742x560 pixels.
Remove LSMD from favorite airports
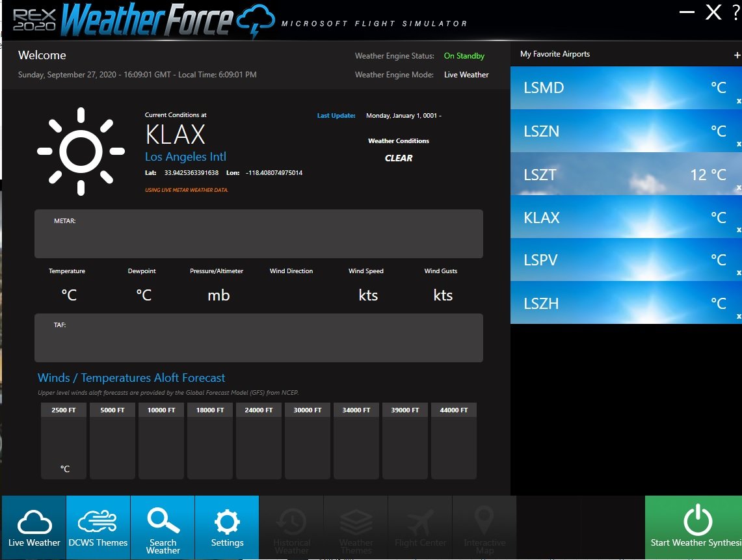coord(738,101)
